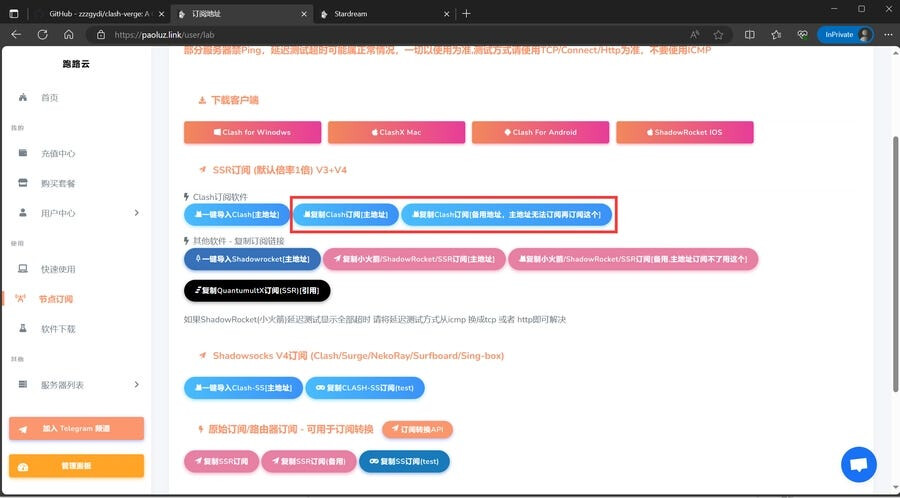
Task: Open 快速使用 in the sidebar
Action: click(x=57, y=269)
